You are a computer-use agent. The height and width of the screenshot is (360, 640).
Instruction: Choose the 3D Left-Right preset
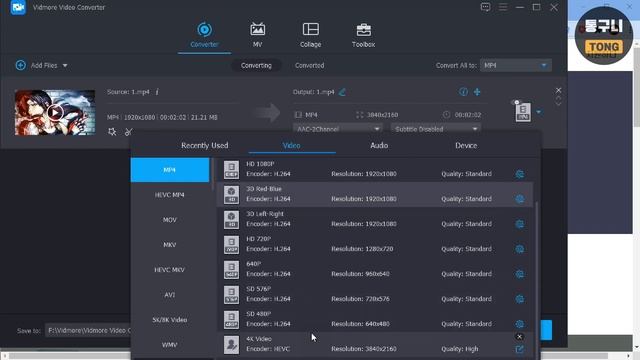coord(375,219)
